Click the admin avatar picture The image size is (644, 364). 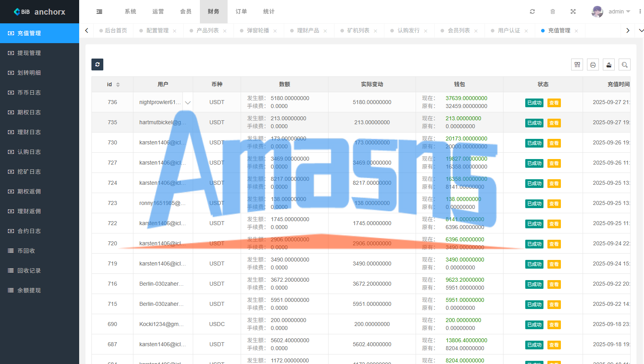point(597,11)
